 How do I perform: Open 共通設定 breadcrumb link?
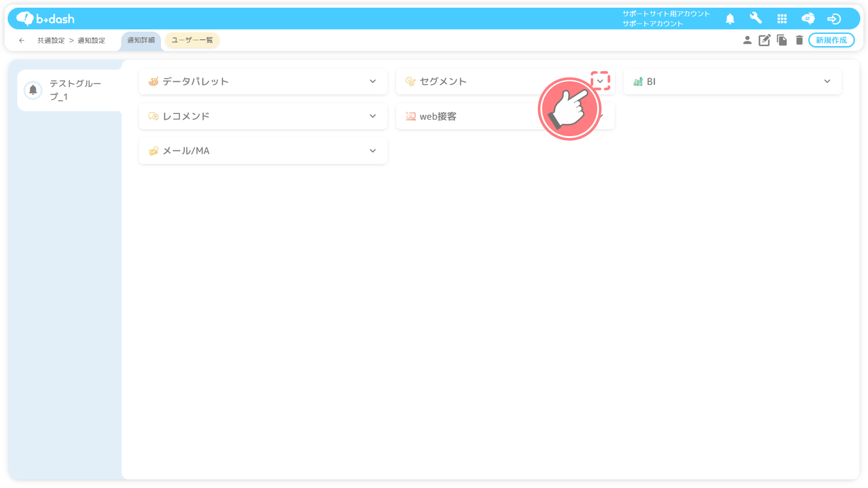51,40
